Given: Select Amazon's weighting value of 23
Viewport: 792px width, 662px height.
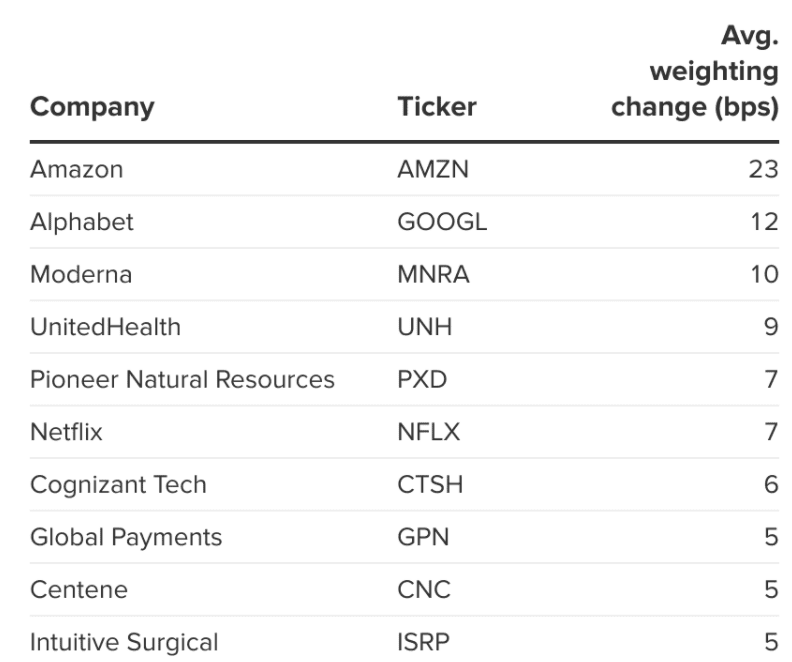Looking at the screenshot, I should coord(763,169).
